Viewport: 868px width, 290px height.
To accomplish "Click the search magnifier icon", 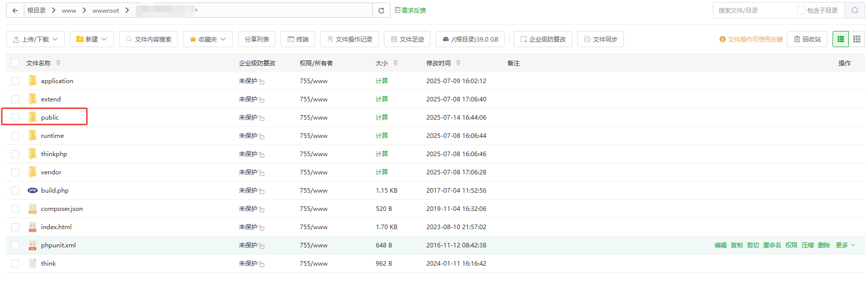I will [854, 10].
